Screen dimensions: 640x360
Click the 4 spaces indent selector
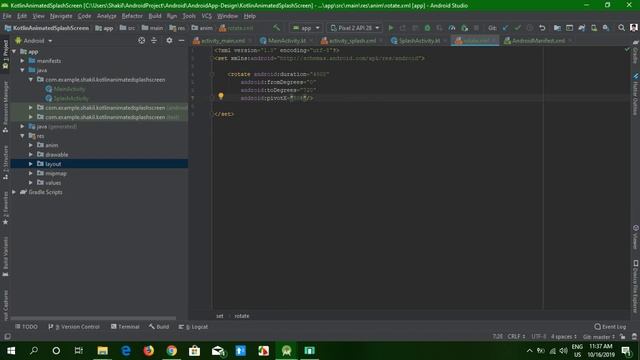pos(564,337)
